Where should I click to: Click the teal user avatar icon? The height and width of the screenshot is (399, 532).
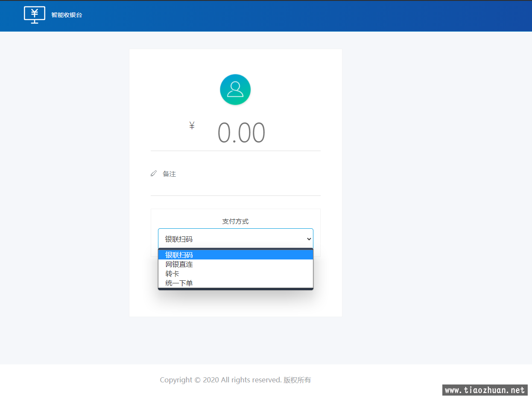pyautogui.click(x=235, y=90)
